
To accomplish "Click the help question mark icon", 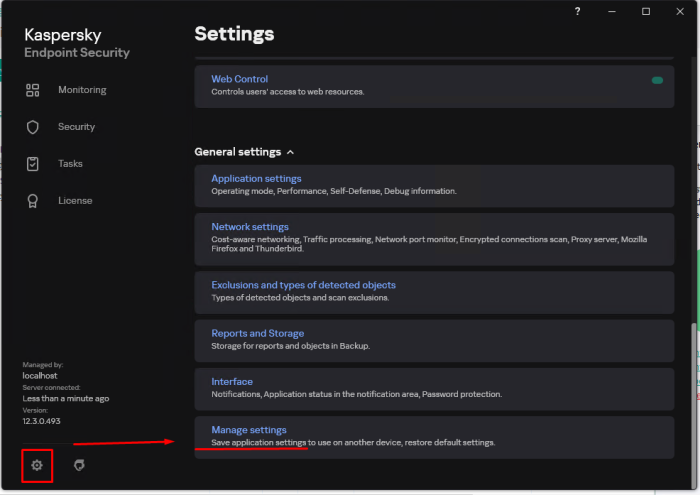I will coord(578,11).
